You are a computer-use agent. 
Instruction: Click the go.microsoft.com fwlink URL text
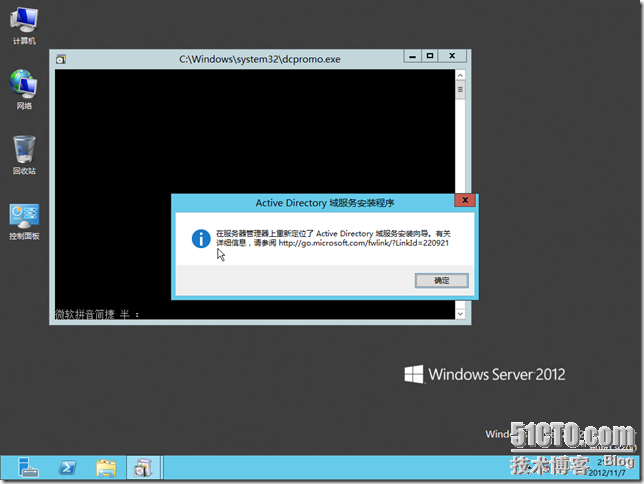(363, 243)
